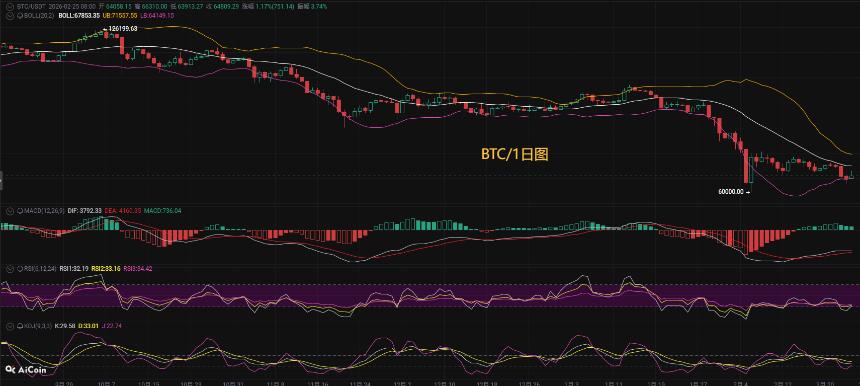Open the MACD indicator alert bell
The width and height of the screenshot is (860, 386).
click(20, 211)
